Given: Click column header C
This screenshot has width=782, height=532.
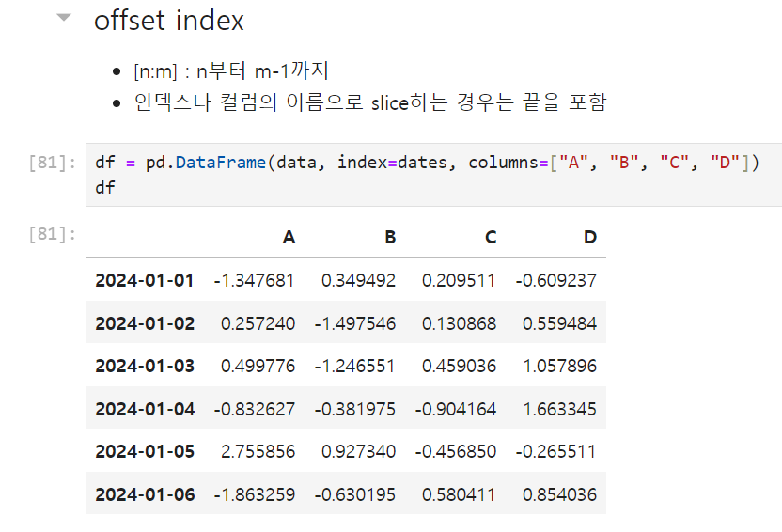Looking at the screenshot, I should click(x=491, y=237).
